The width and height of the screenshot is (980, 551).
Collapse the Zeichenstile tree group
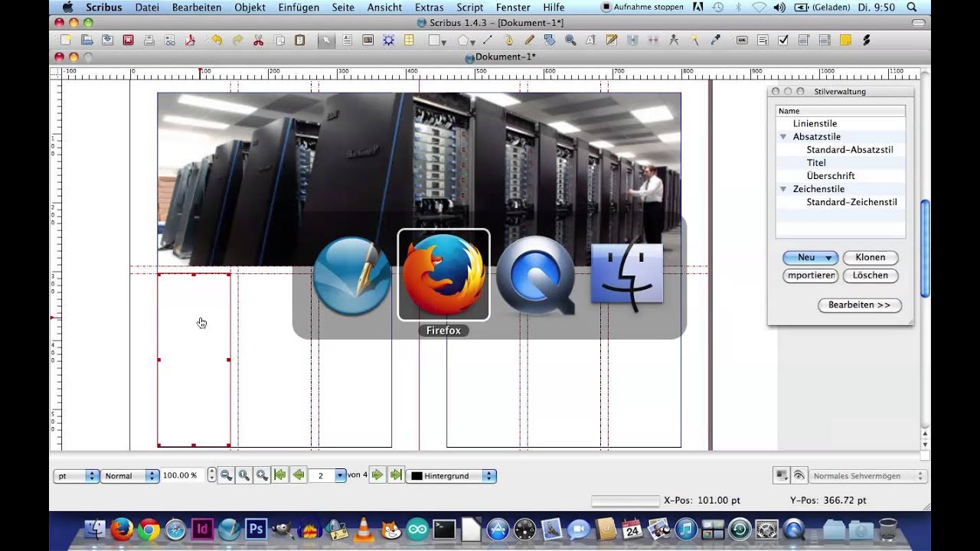783,189
